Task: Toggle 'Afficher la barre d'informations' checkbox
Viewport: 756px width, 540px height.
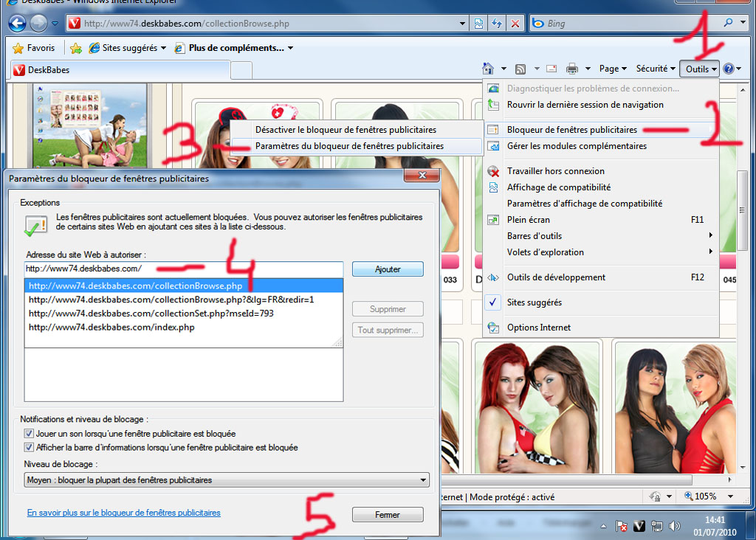Action: (30, 447)
